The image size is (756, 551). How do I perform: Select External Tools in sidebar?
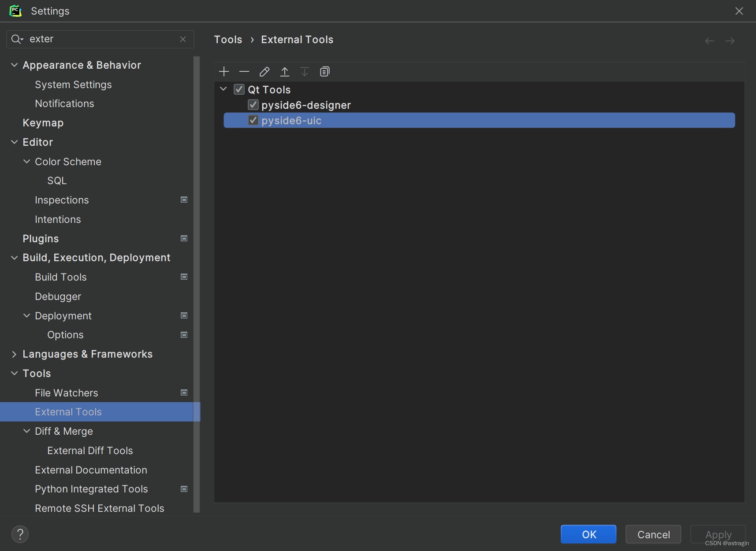tap(100, 412)
